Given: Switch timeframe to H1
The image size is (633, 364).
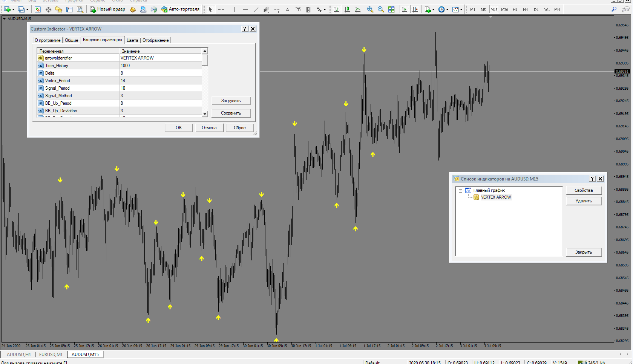Looking at the screenshot, I should [x=515, y=9].
